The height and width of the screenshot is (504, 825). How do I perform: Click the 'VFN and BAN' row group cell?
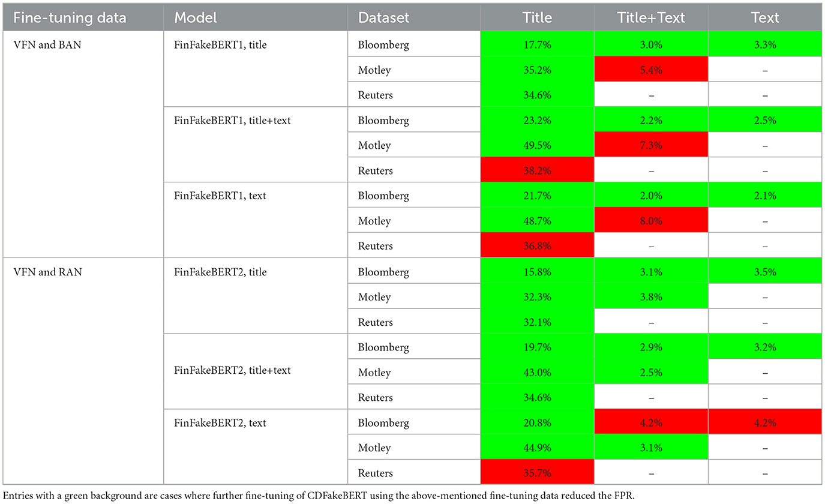(x=46, y=44)
